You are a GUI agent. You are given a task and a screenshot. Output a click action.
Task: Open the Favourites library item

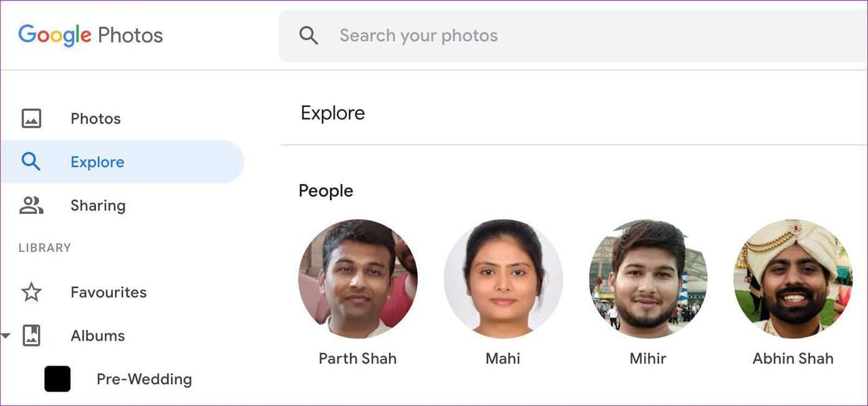108,292
